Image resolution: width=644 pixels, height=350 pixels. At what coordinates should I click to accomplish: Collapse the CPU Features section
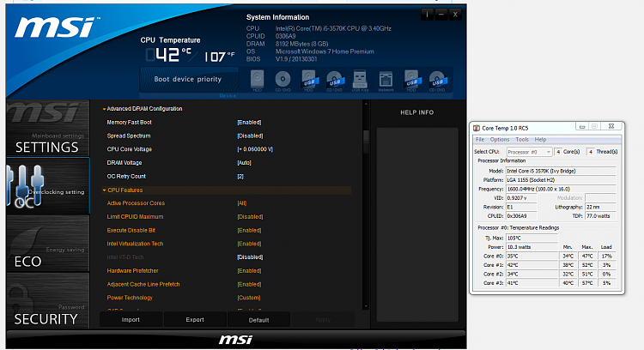(x=104, y=190)
